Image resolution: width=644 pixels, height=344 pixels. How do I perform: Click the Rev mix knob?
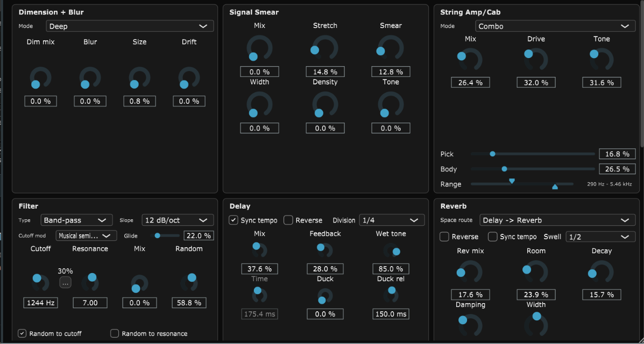(470, 272)
